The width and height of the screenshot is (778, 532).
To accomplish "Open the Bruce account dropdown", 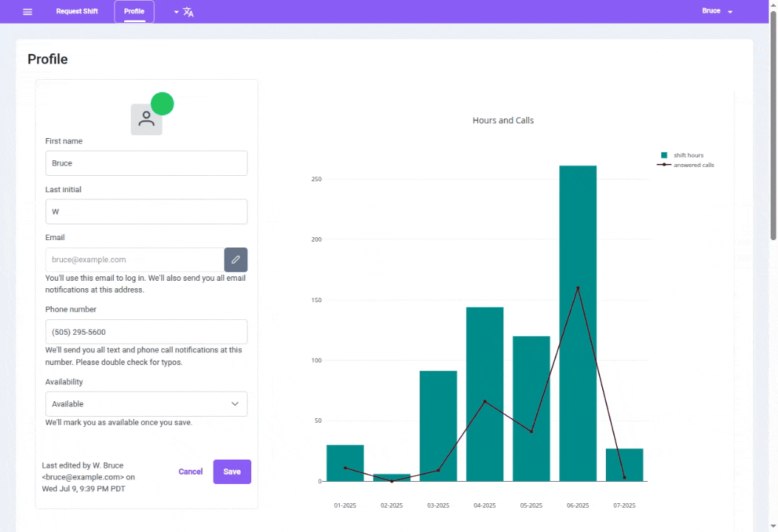I will pos(716,11).
